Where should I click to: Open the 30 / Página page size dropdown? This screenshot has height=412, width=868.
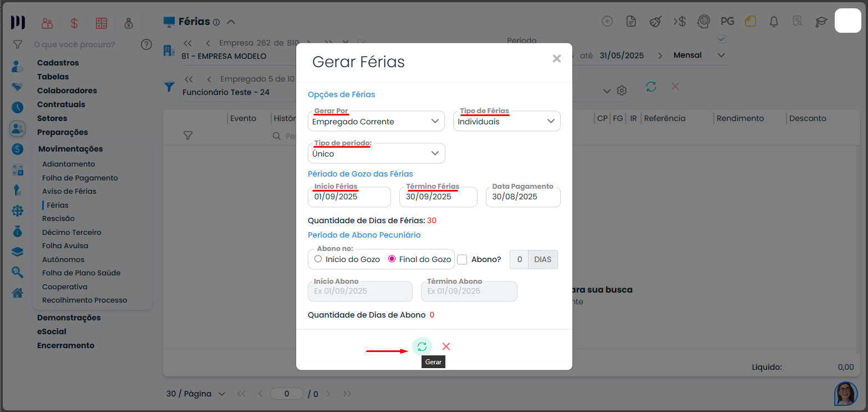(x=196, y=394)
